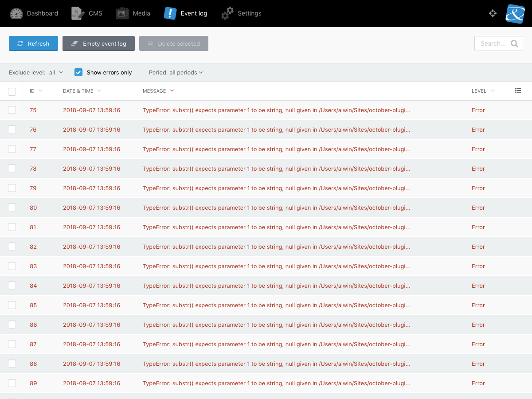The width and height of the screenshot is (532, 399).
Task: Select checkbox for event 81
Action: pyautogui.click(x=12, y=227)
